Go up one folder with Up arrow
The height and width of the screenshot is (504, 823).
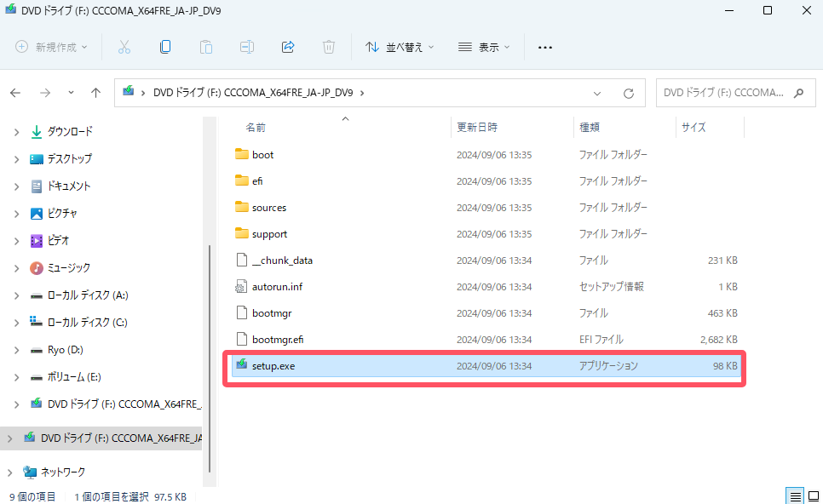96,93
